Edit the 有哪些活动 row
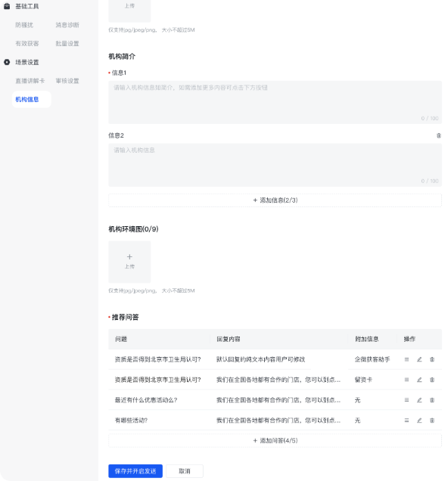Viewport: 448px width, 481px height. pos(419,420)
